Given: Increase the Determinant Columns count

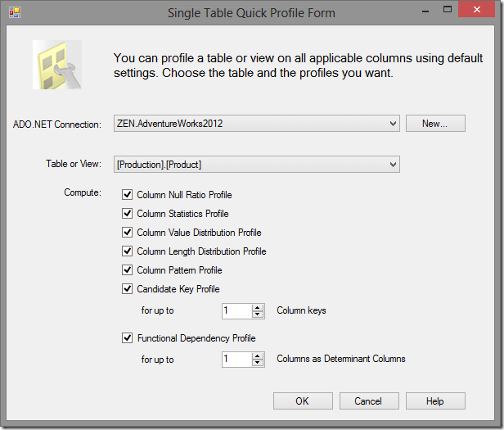Looking at the screenshot, I should [x=258, y=355].
